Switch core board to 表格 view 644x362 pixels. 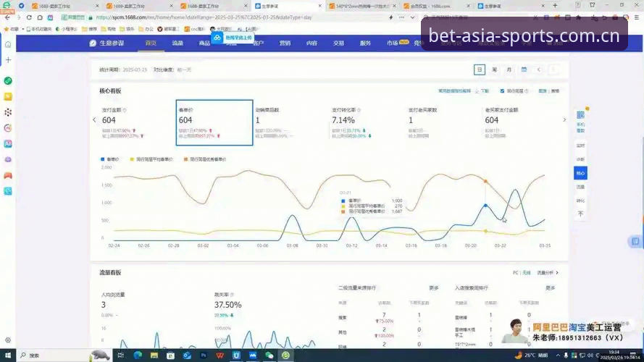(555, 90)
